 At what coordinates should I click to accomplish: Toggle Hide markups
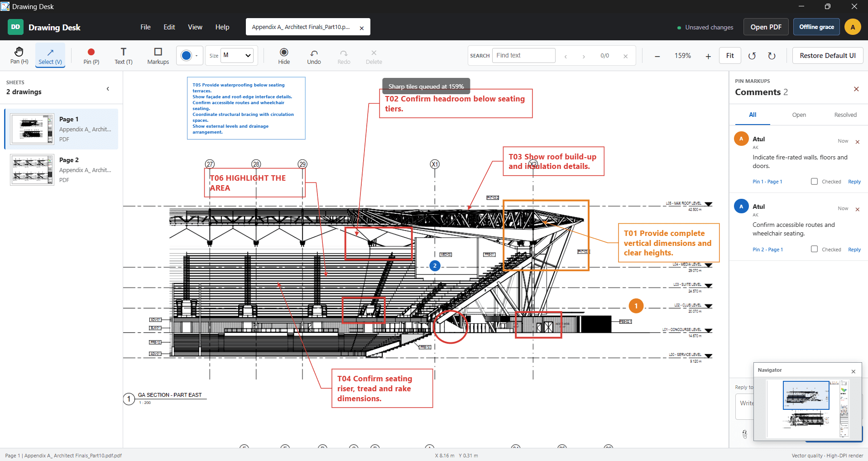pos(284,56)
